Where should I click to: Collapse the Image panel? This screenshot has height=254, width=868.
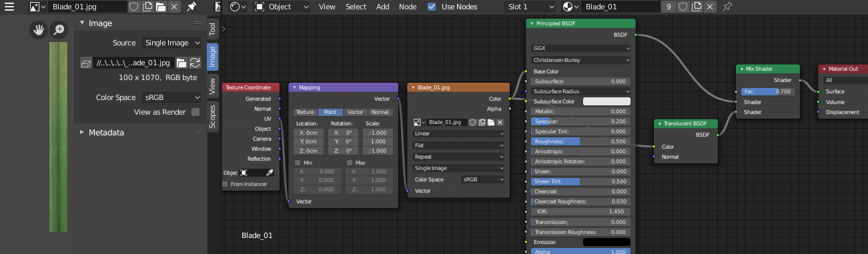pos(82,23)
